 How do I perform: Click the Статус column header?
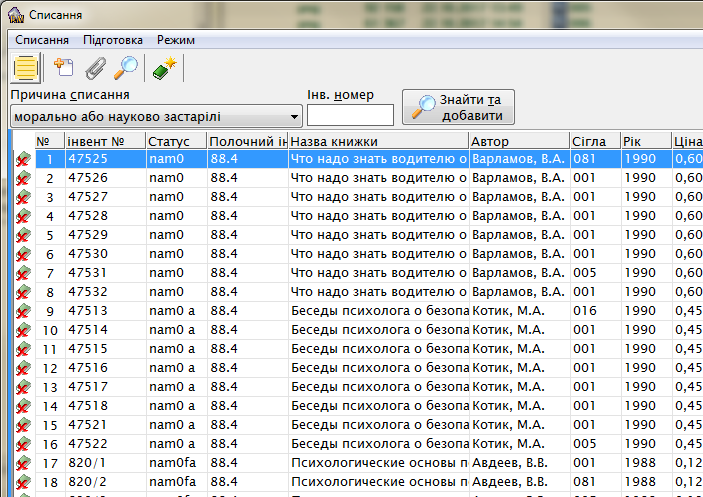[175, 141]
